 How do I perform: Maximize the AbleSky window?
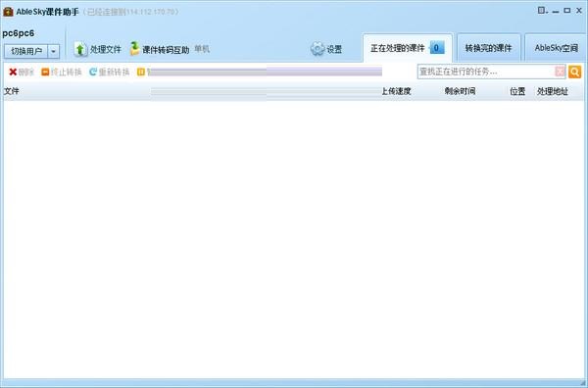(567, 11)
